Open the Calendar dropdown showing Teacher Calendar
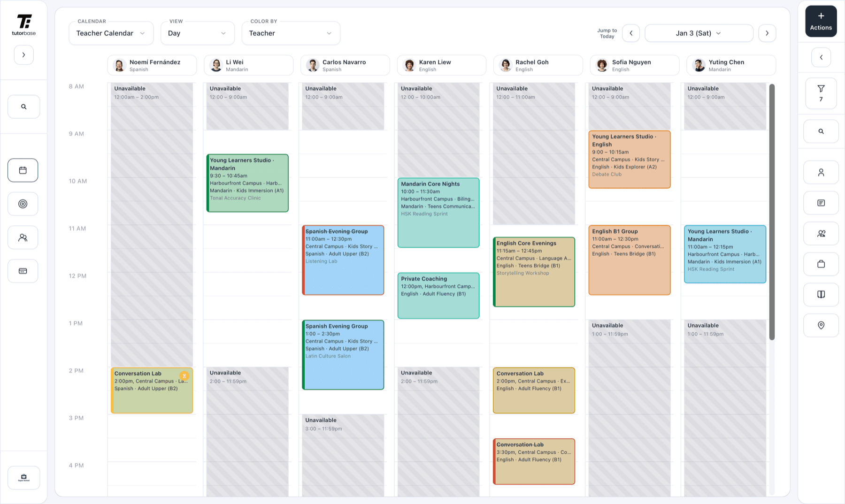Image resolution: width=845 pixels, height=504 pixels. (111, 33)
